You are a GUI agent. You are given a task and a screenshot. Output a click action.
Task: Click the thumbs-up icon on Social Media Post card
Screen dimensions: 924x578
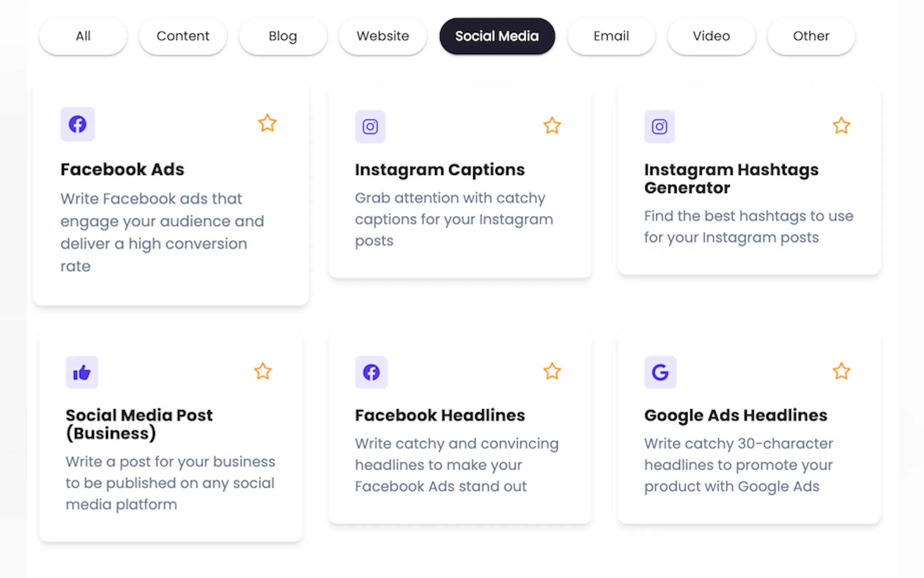coord(82,372)
